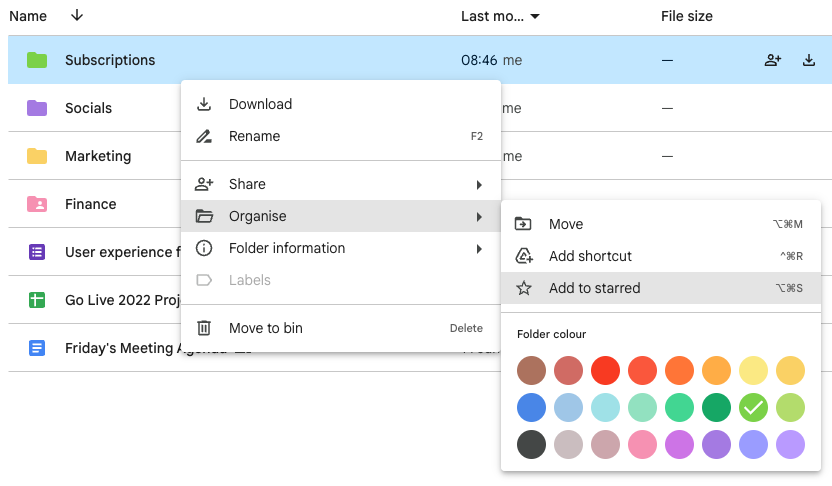Image resolution: width=832 pixels, height=486 pixels.
Task: Choose Download from context menu
Action: click(341, 104)
